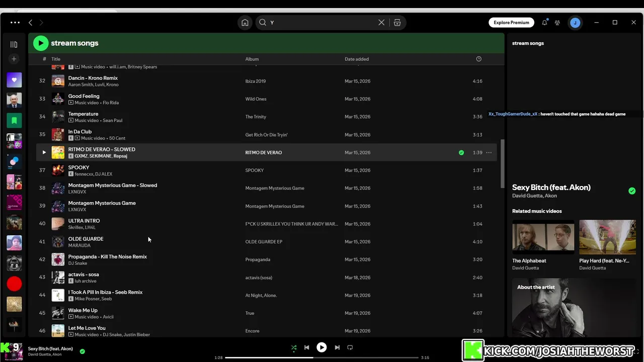Toggle saved checkmark on RITMO DE VERAO row
Image resolution: width=644 pixels, height=362 pixels.
(x=461, y=152)
